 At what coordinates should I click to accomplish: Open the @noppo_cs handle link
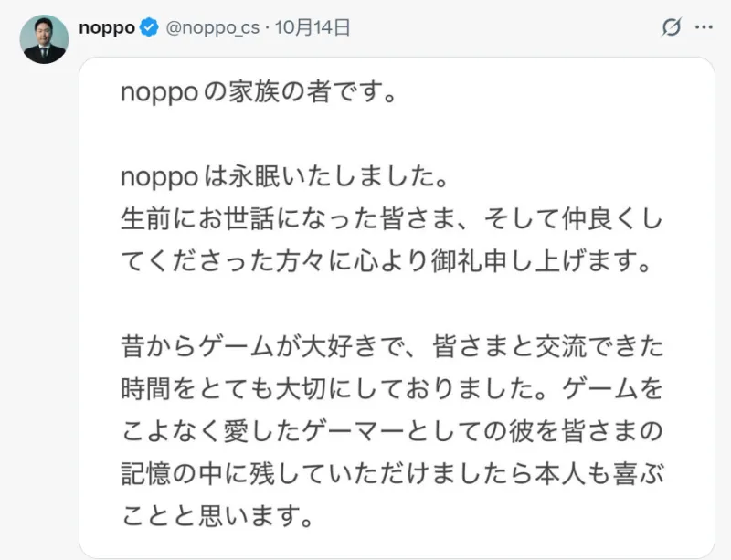click(x=214, y=27)
